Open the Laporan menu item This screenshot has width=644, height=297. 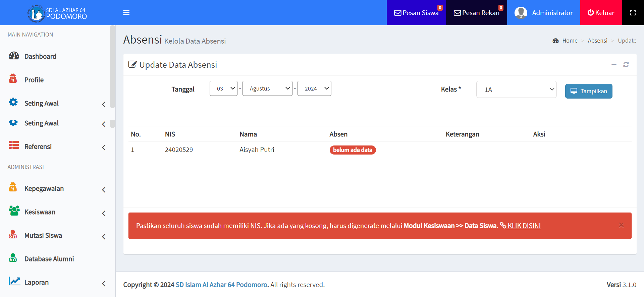point(37,283)
